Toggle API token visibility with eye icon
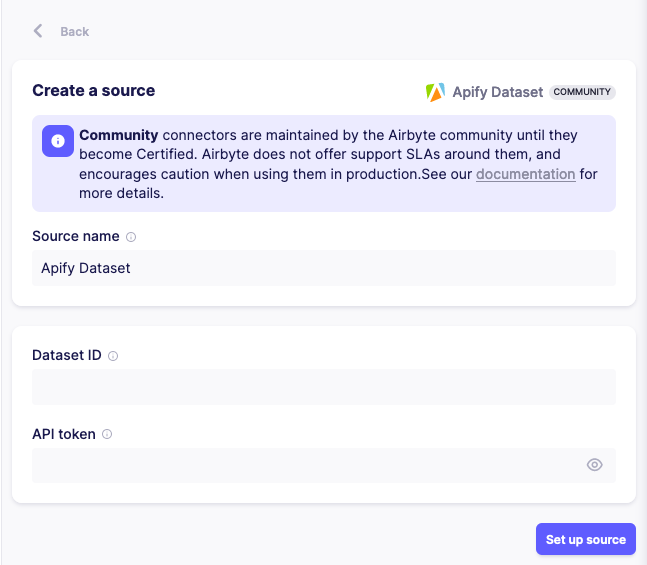This screenshot has width=647, height=565. (595, 465)
